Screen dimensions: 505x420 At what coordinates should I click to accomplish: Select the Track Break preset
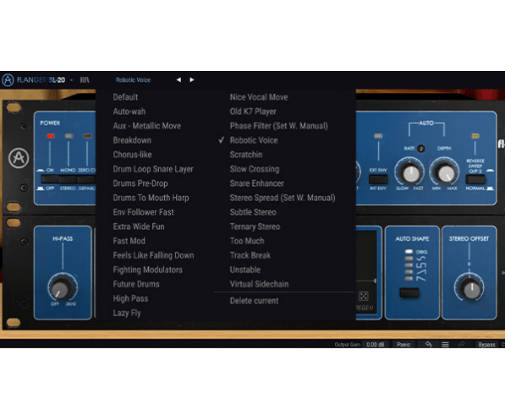pyautogui.click(x=250, y=255)
